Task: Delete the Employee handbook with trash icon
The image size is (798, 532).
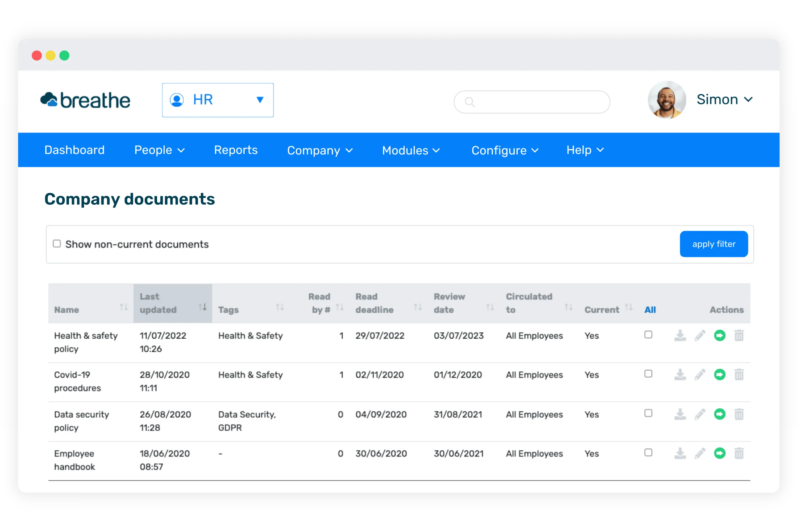Action: [739, 453]
